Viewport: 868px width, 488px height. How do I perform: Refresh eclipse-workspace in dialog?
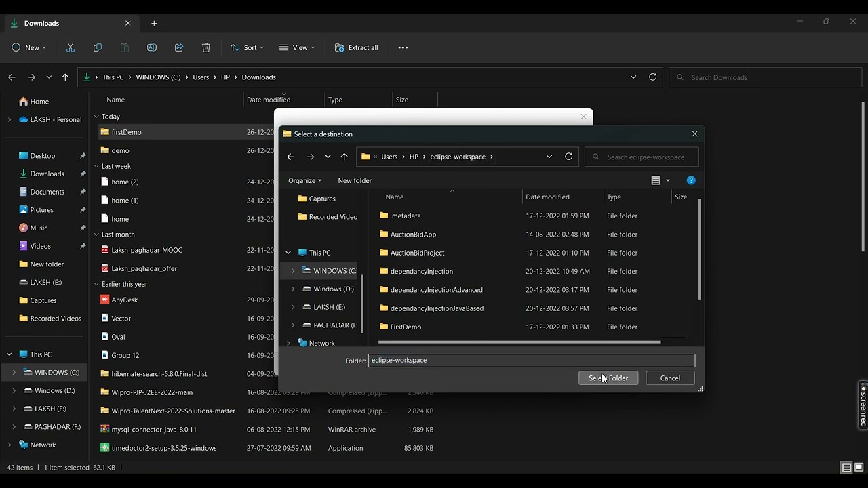569,157
